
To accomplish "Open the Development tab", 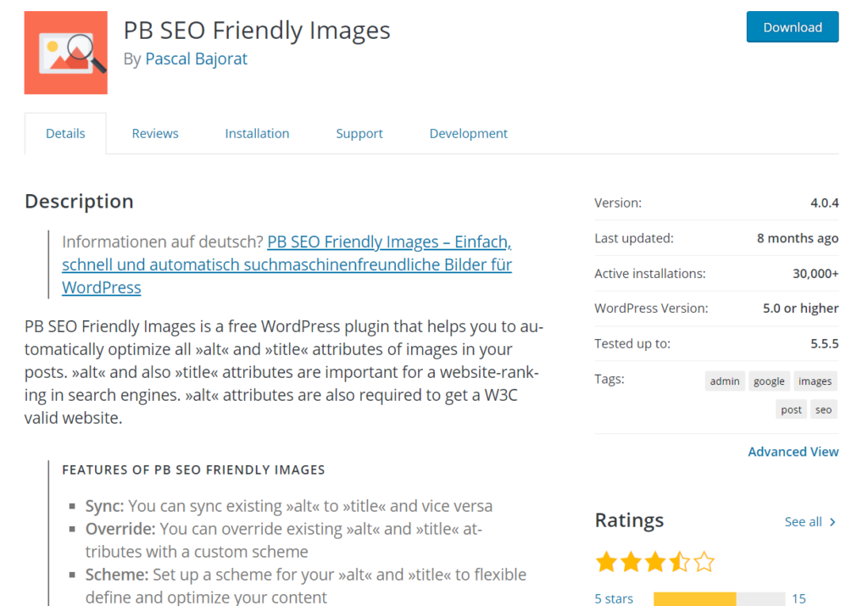I will (x=468, y=133).
